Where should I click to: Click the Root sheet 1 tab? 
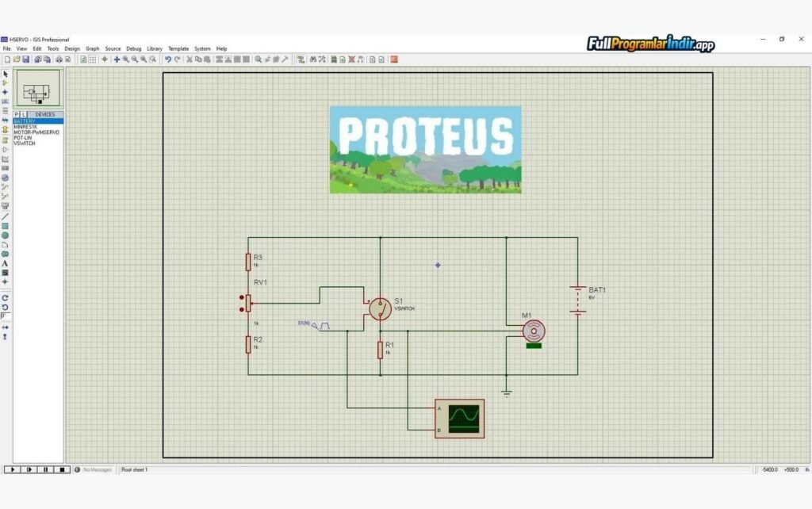[135, 469]
